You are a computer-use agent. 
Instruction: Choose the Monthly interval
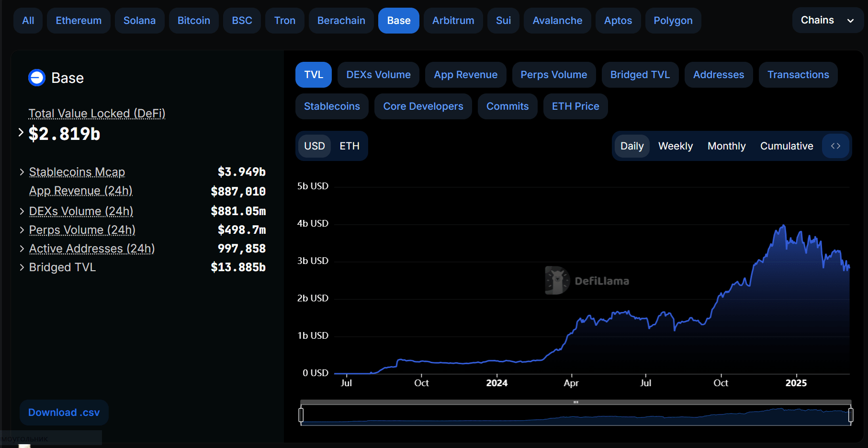coord(727,146)
